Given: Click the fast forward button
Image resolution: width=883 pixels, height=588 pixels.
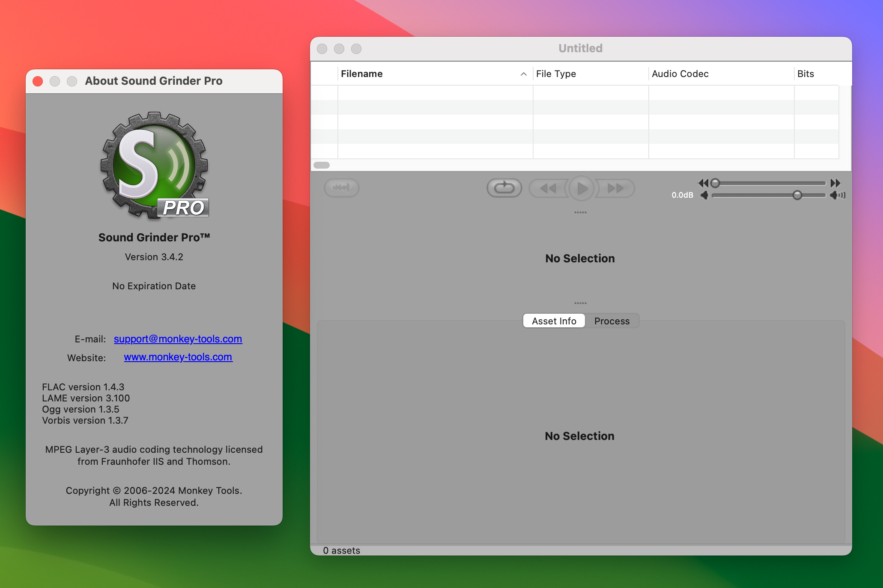Looking at the screenshot, I should point(615,188).
